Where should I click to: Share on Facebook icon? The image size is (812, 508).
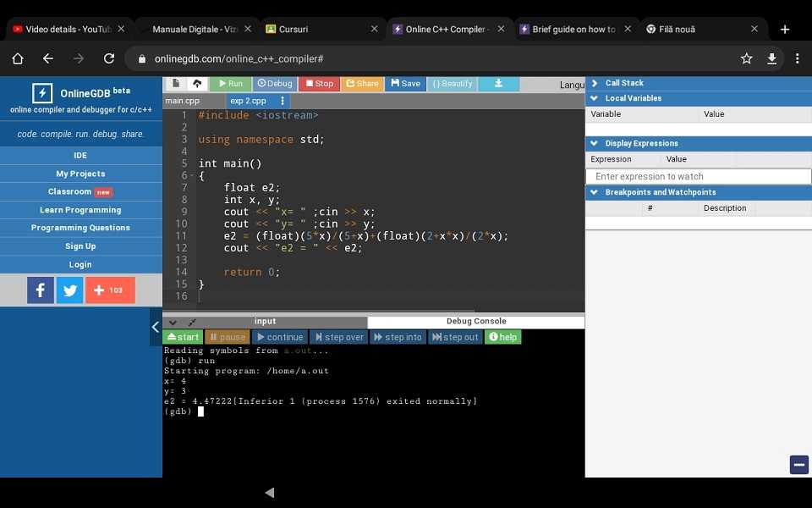click(x=41, y=290)
